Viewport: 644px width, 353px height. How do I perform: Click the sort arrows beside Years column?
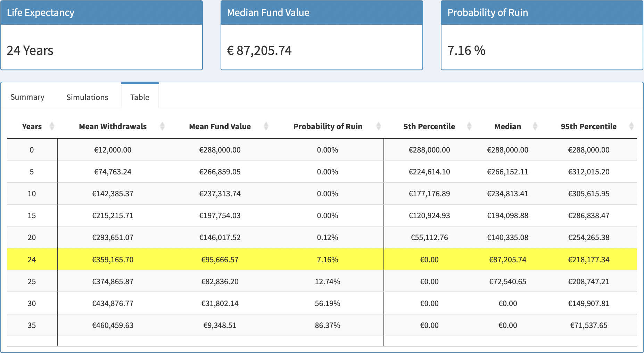(x=52, y=126)
